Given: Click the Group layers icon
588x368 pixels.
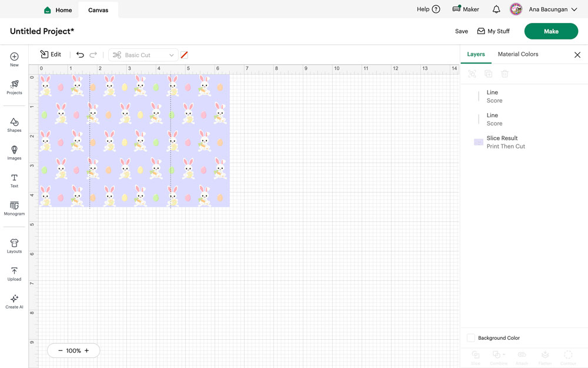Looking at the screenshot, I should click(472, 74).
